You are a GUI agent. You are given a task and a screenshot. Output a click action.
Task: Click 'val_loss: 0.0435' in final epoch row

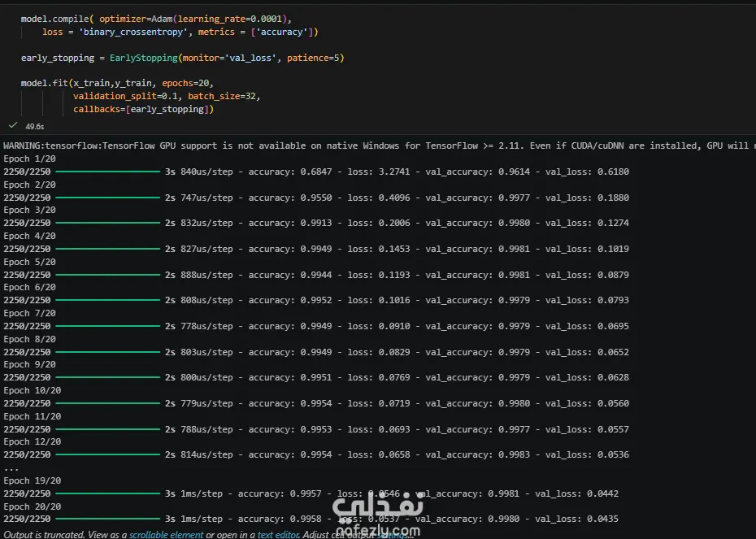pos(576,519)
